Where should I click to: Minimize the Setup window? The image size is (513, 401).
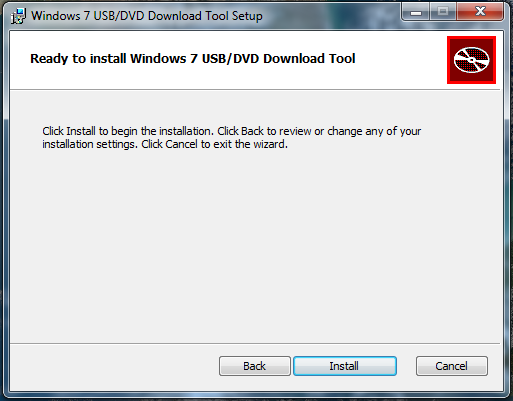pos(416,12)
